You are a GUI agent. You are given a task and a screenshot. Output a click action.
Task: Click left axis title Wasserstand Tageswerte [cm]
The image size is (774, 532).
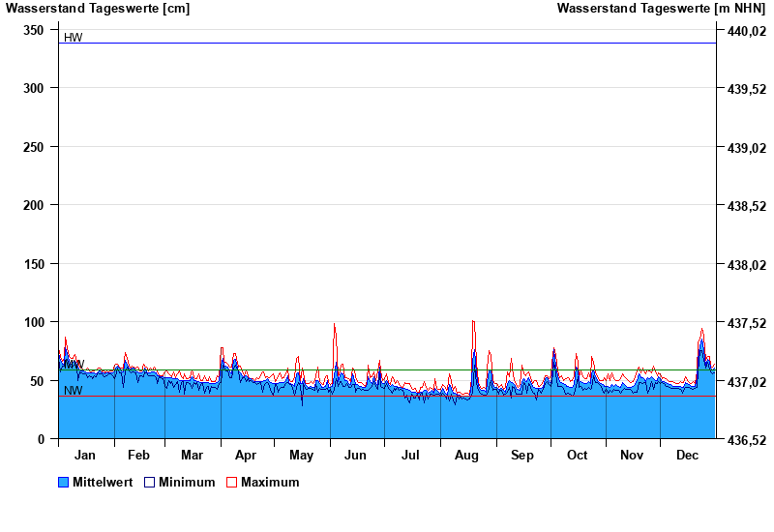[98, 9]
